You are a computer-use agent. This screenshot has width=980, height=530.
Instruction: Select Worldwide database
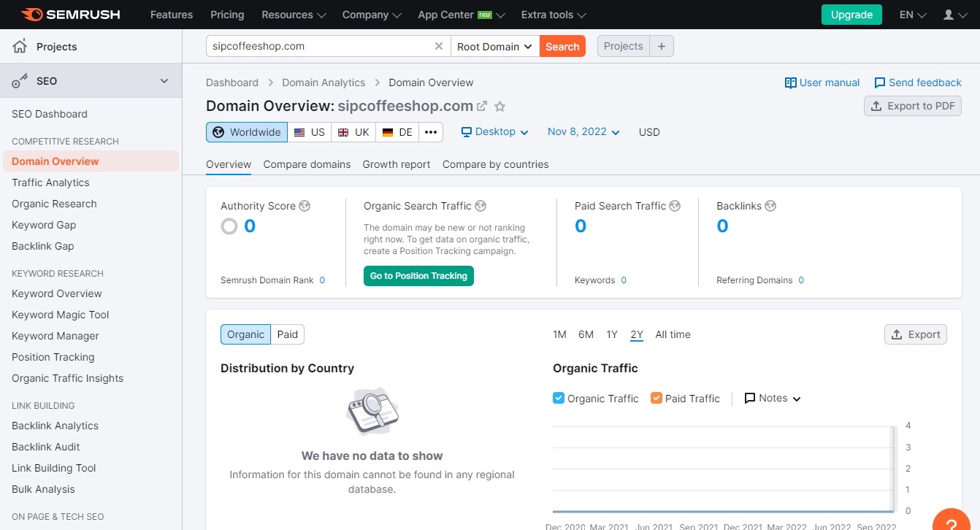point(247,132)
